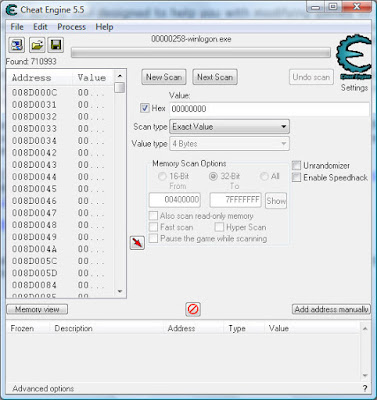377x400 pixels.
Task: Check Also scan read-only memory
Action: pyautogui.click(x=153, y=216)
